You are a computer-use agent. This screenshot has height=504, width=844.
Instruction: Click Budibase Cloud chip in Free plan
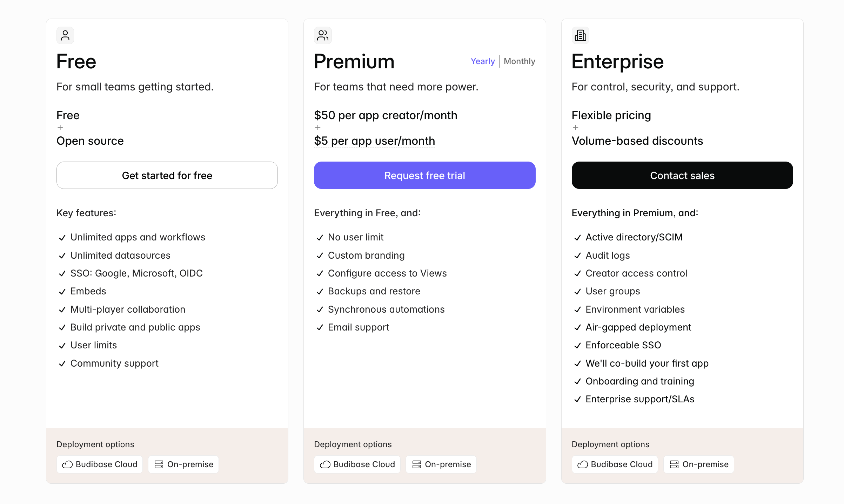coord(100,464)
